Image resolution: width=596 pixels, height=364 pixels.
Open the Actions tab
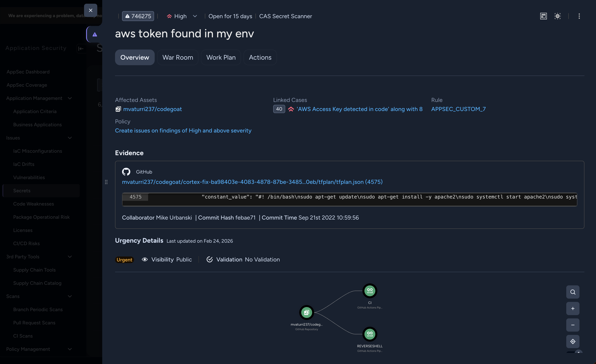tap(260, 57)
